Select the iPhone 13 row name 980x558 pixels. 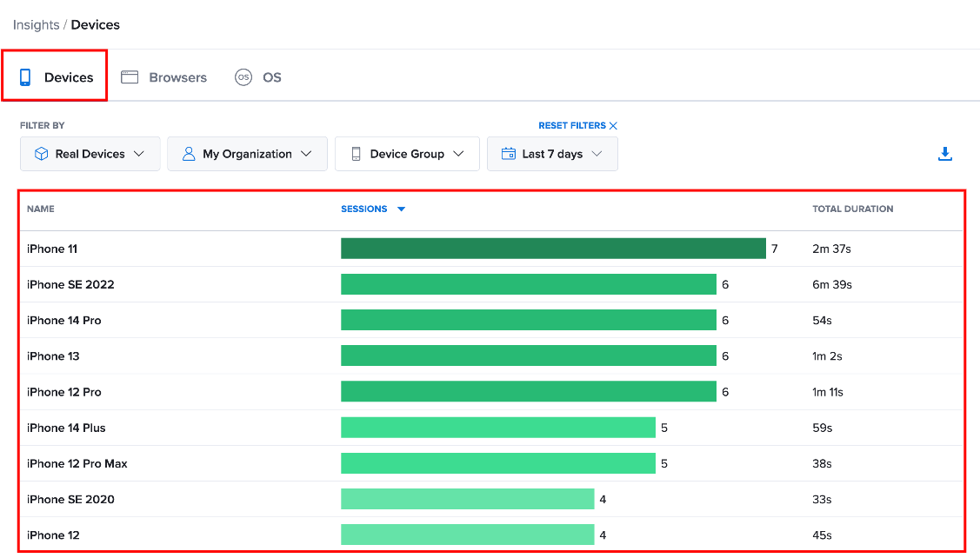pos(53,356)
